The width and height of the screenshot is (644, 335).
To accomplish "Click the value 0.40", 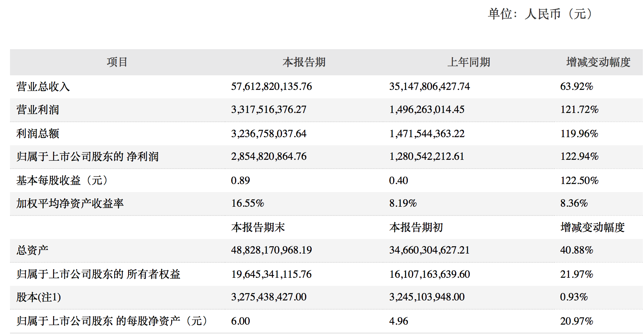I will tap(399, 181).
